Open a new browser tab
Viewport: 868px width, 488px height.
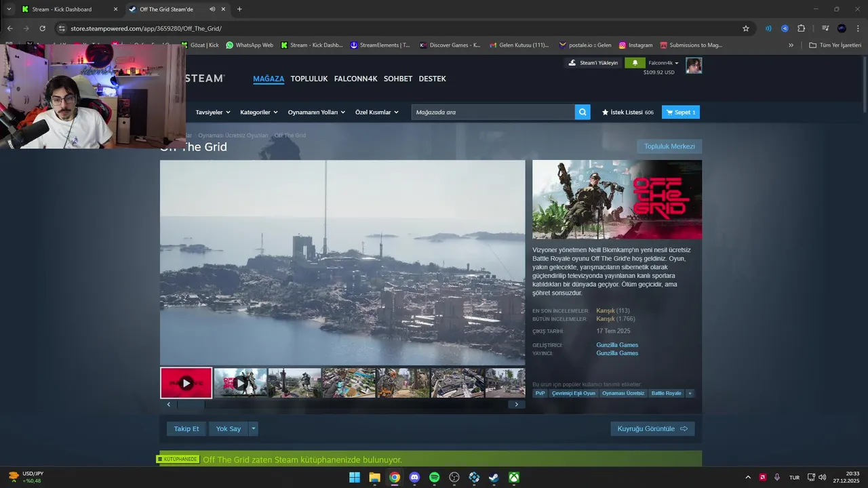[x=239, y=9]
